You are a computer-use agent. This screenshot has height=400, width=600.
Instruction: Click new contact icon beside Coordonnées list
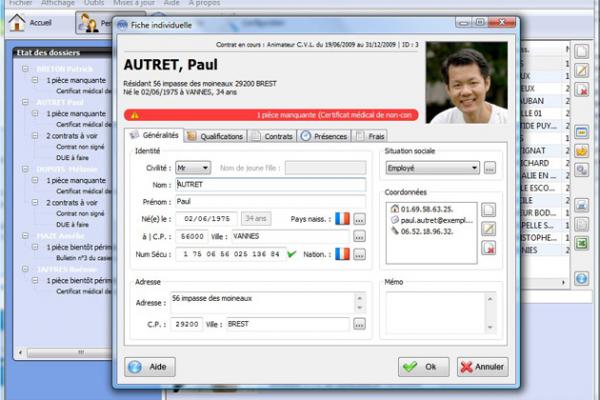click(489, 210)
